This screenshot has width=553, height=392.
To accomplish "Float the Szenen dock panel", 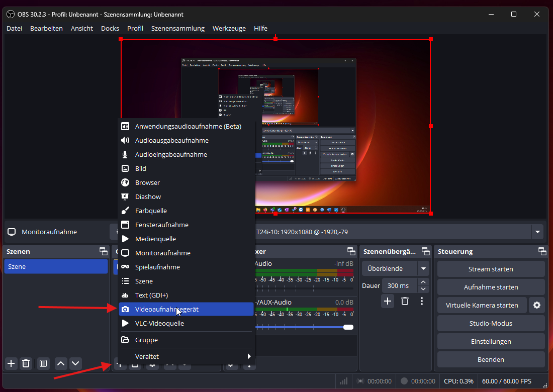I will pos(103,251).
